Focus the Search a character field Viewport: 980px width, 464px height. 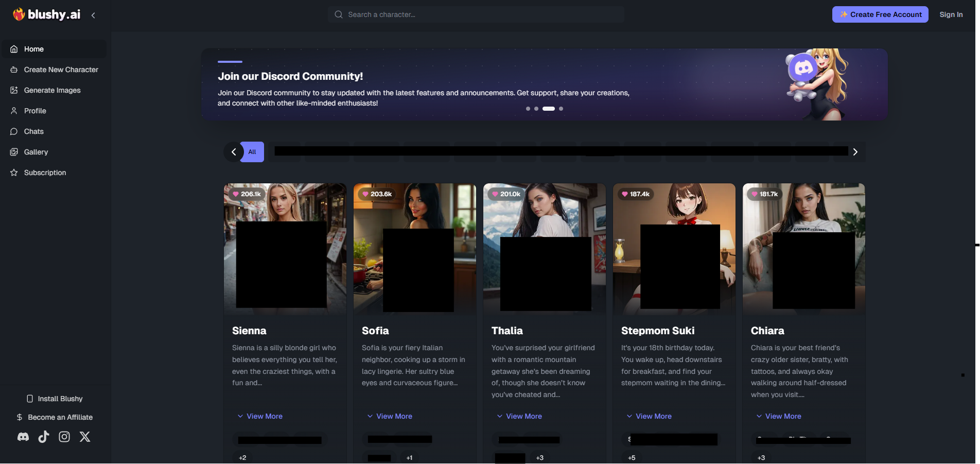click(x=476, y=14)
